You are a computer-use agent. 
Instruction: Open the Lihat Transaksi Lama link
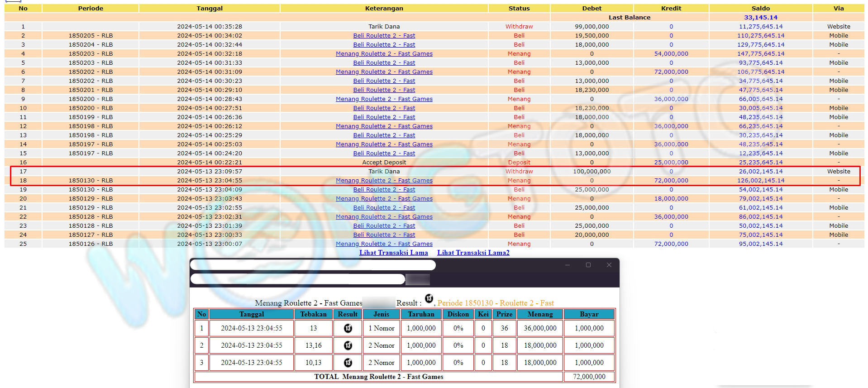pyautogui.click(x=393, y=253)
